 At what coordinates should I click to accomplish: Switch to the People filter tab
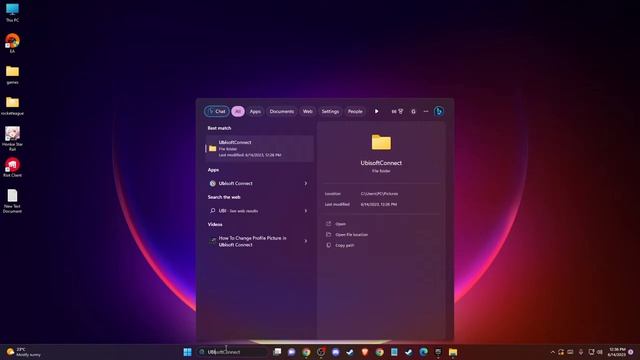point(355,111)
